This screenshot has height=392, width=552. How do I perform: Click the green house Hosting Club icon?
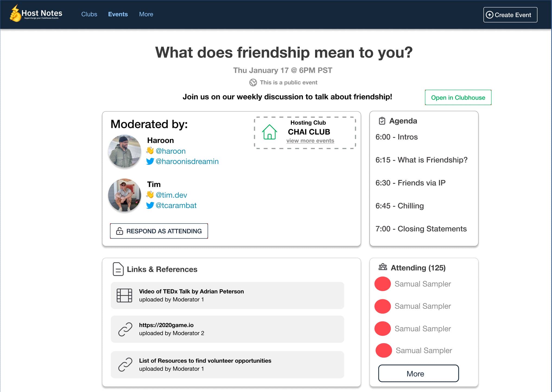coord(269,132)
